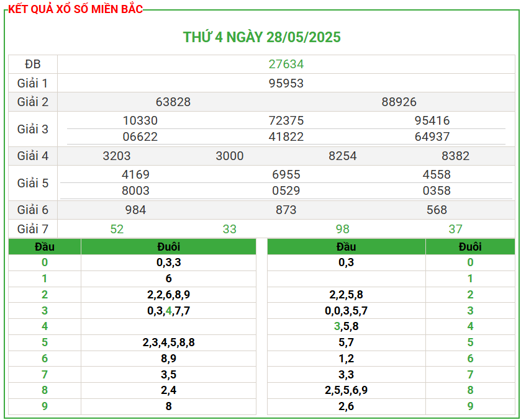Select fifth prize number 8003
The height and width of the screenshot is (420, 521).
[135, 190]
